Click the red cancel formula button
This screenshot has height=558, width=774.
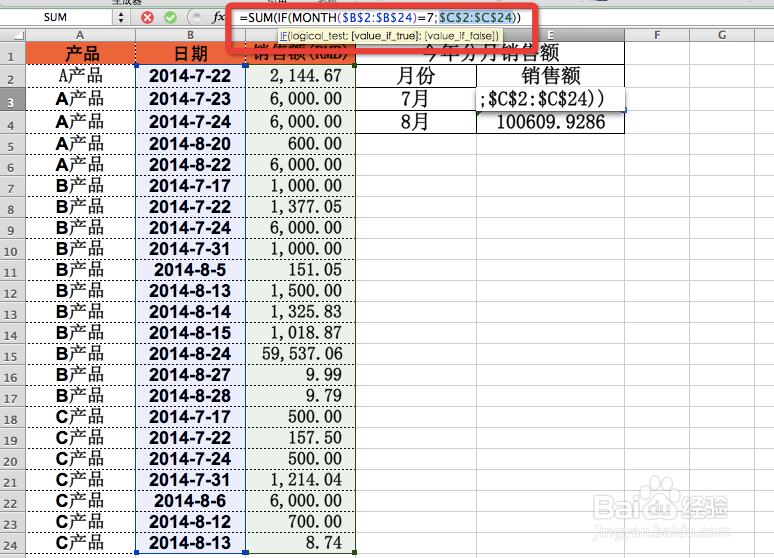(x=147, y=18)
